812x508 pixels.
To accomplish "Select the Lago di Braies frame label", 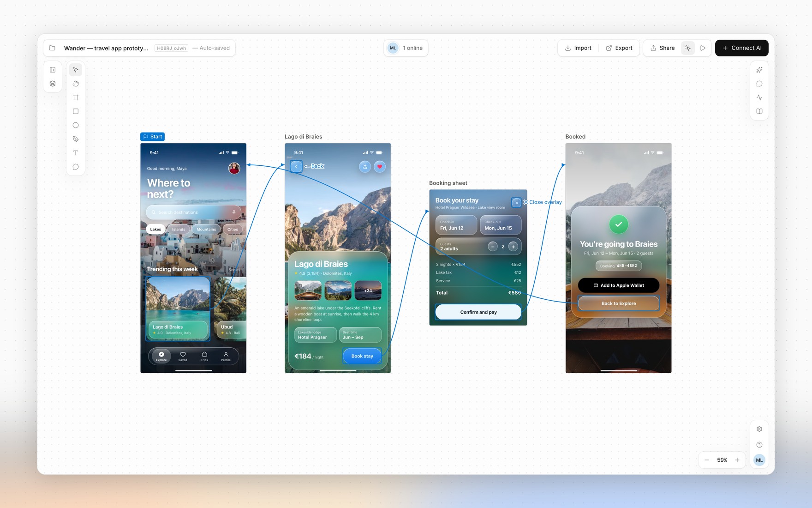I will point(303,137).
